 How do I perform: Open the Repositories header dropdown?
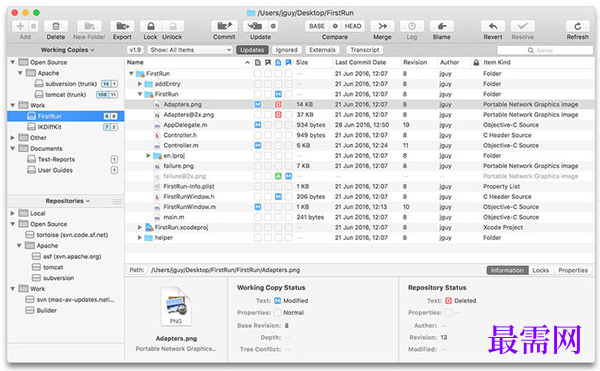pos(67,201)
